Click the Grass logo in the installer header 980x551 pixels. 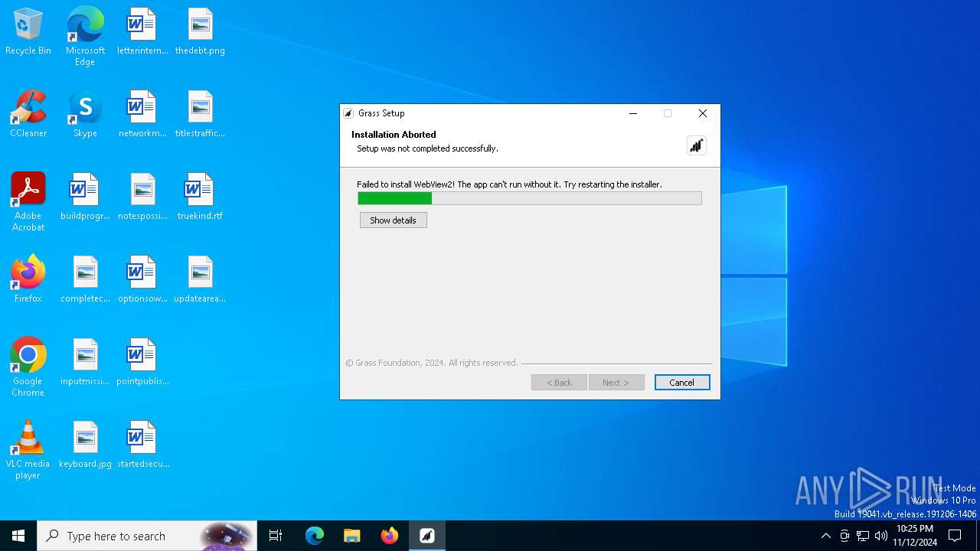coord(696,145)
